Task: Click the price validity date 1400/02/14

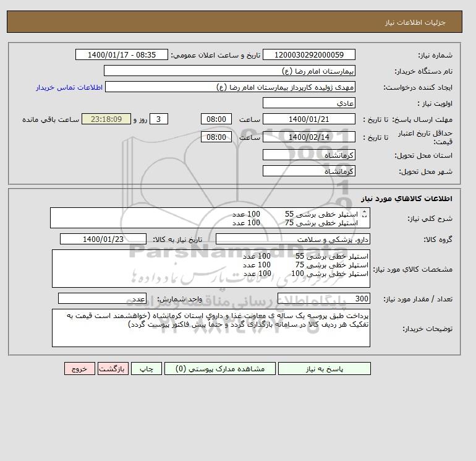Action: tap(308, 137)
